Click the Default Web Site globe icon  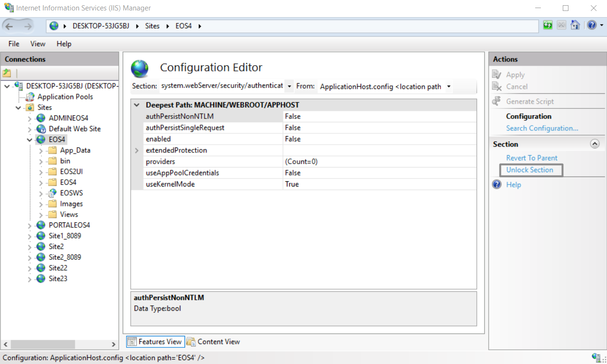point(41,129)
